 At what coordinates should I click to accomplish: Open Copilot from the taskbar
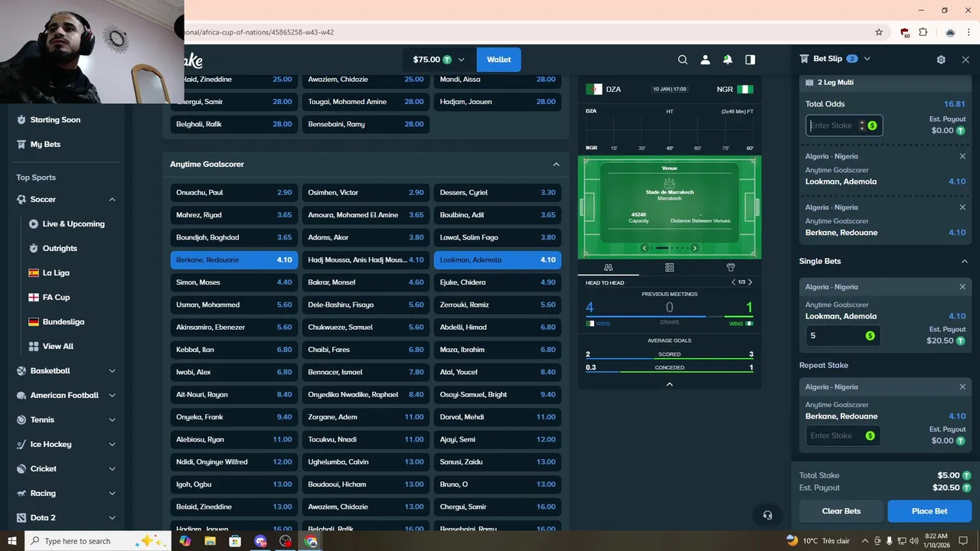pos(185,541)
